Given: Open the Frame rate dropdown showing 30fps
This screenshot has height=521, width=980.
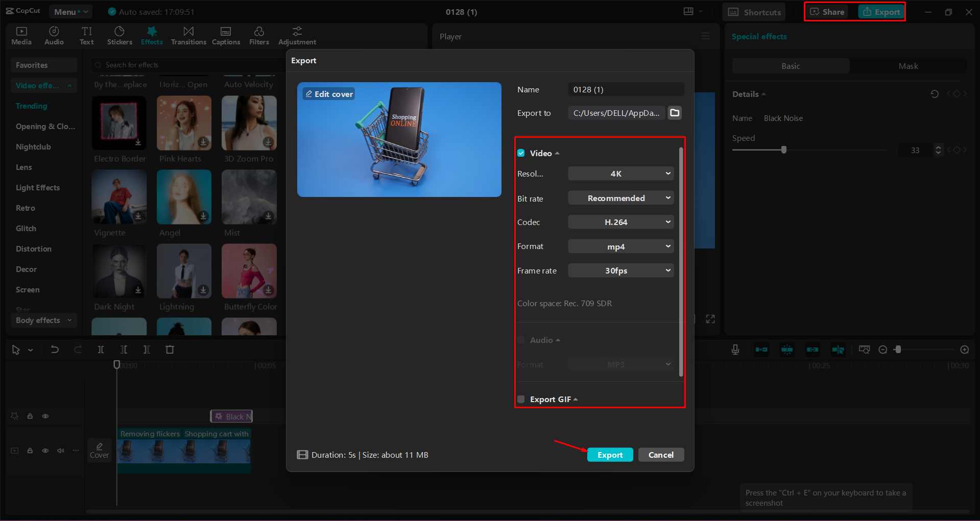Looking at the screenshot, I should click(x=621, y=270).
